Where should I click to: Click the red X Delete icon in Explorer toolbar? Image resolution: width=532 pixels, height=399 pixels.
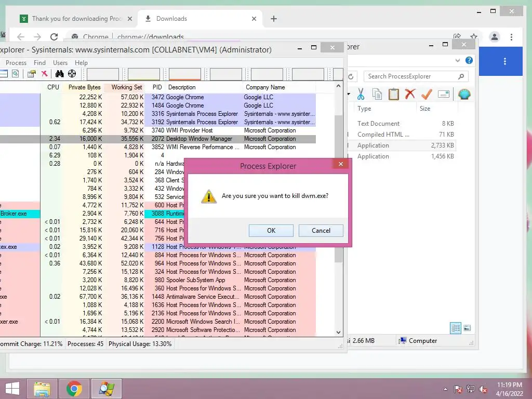[410, 94]
